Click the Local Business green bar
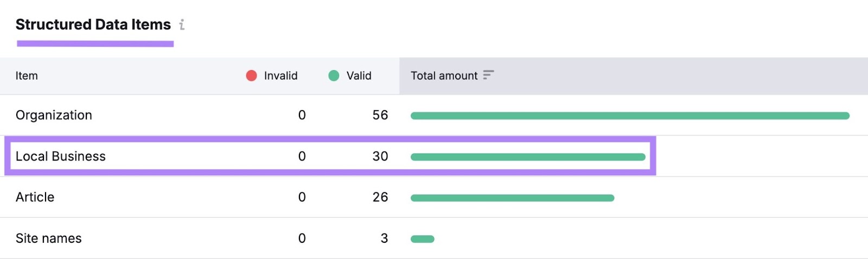Viewport: 868px width, 259px height. [527, 157]
